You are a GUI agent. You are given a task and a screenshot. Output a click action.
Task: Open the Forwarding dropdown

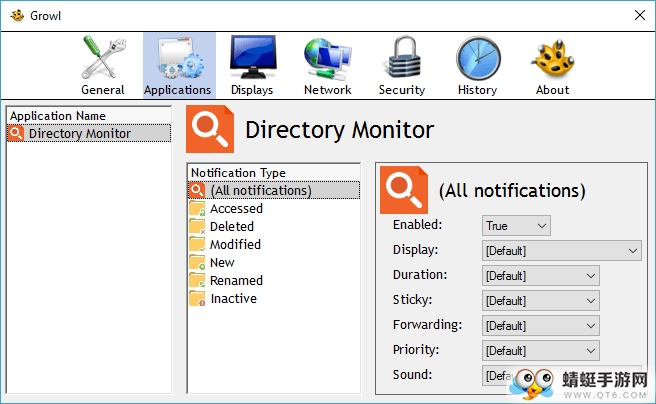(x=541, y=326)
